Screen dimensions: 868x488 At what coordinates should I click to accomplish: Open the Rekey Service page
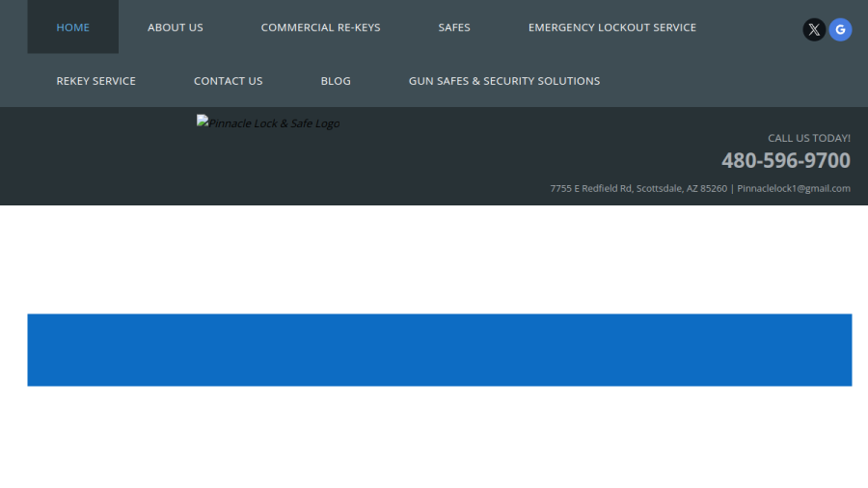coord(95,81)
